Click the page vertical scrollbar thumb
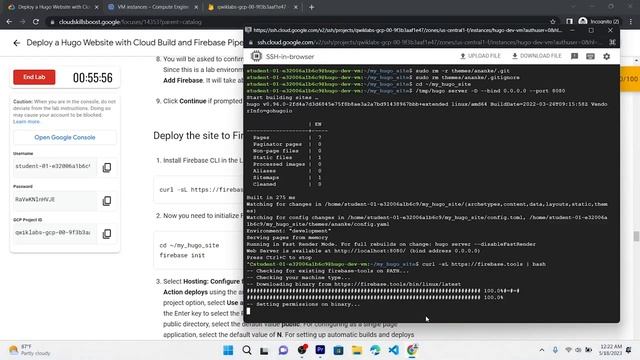 tap(636, 236)
